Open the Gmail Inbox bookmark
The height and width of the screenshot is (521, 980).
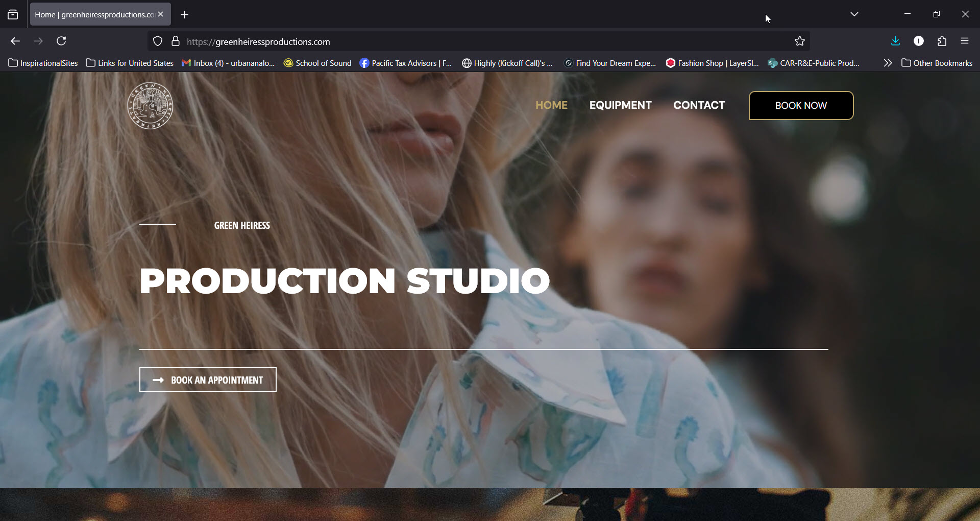point(228,63)
